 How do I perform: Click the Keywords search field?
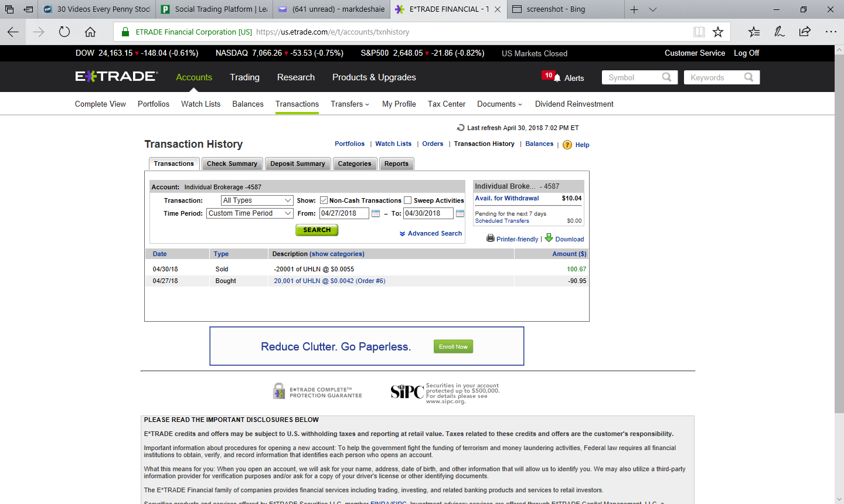point(714,77)
